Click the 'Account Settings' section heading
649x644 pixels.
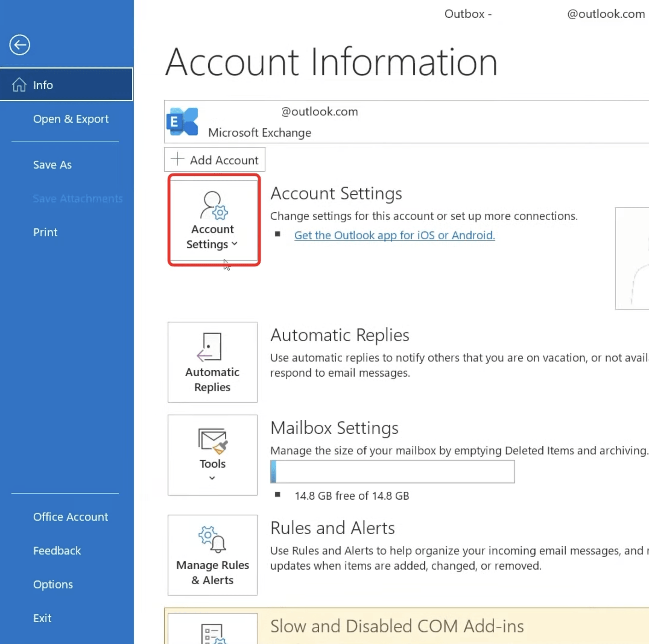click(x=336, y=193)
